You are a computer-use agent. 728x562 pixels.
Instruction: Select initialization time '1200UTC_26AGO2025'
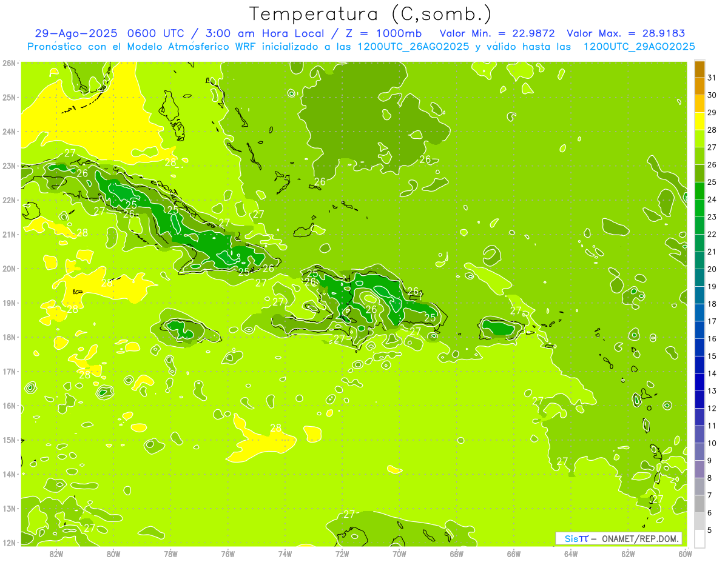pos(413,47)
